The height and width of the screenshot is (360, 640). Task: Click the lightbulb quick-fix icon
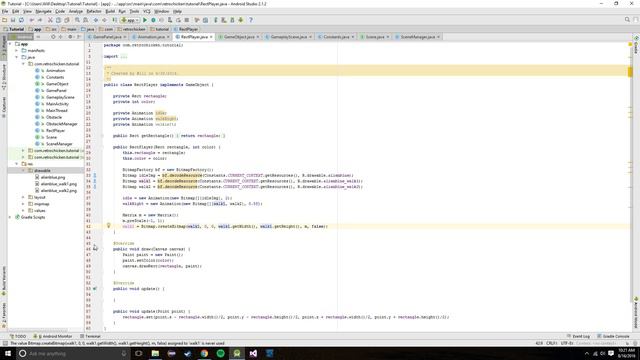pos(109,225)
